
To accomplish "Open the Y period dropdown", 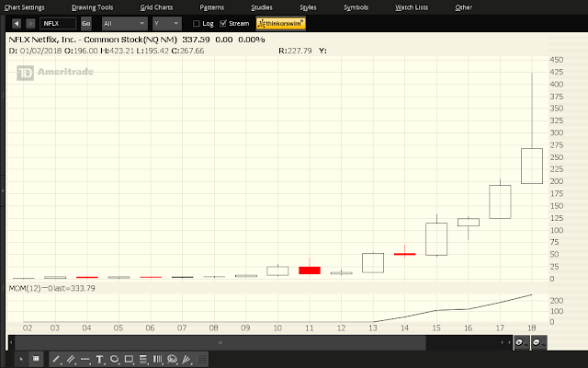I will click(167, 24).
